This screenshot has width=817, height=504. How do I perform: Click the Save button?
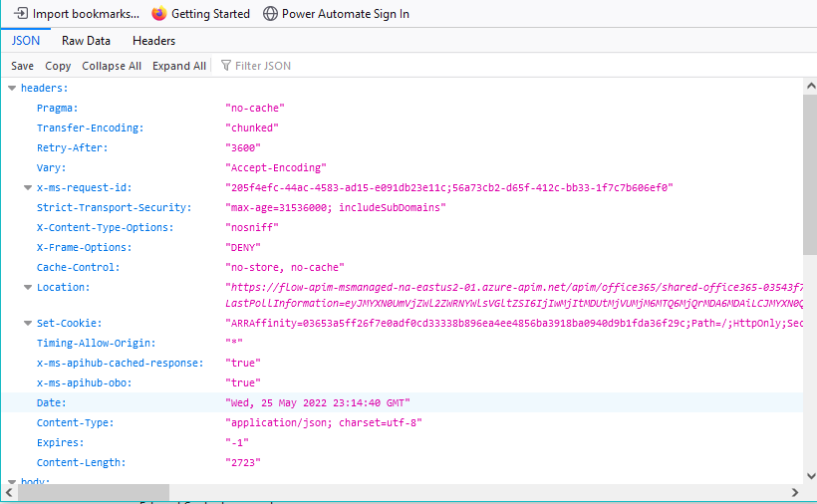click(x=22, y=66)
